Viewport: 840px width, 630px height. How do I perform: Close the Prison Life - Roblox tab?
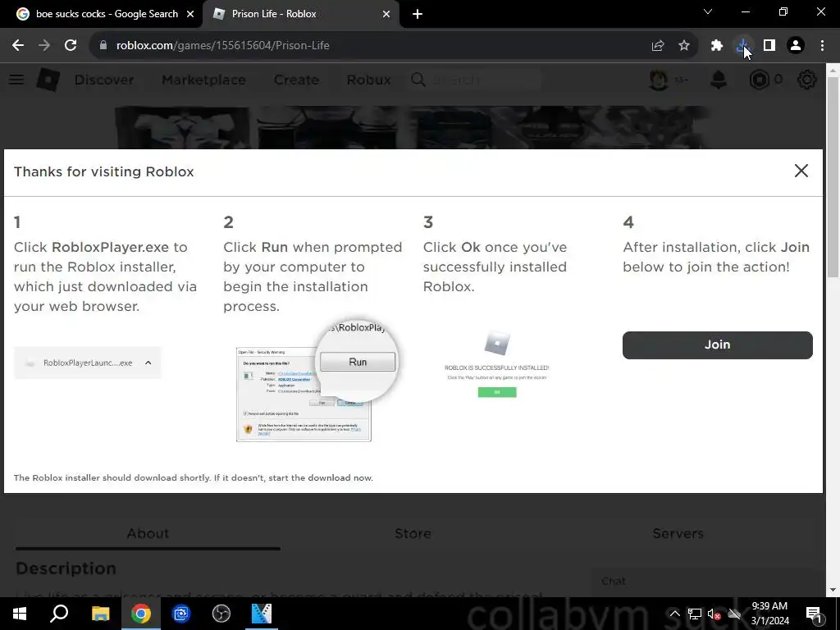click(x=386, y=14)
